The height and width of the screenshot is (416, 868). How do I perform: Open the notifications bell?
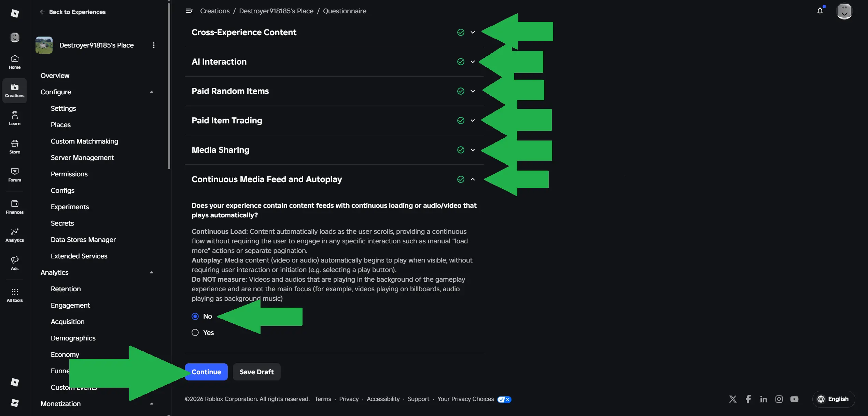click(820, 11)
